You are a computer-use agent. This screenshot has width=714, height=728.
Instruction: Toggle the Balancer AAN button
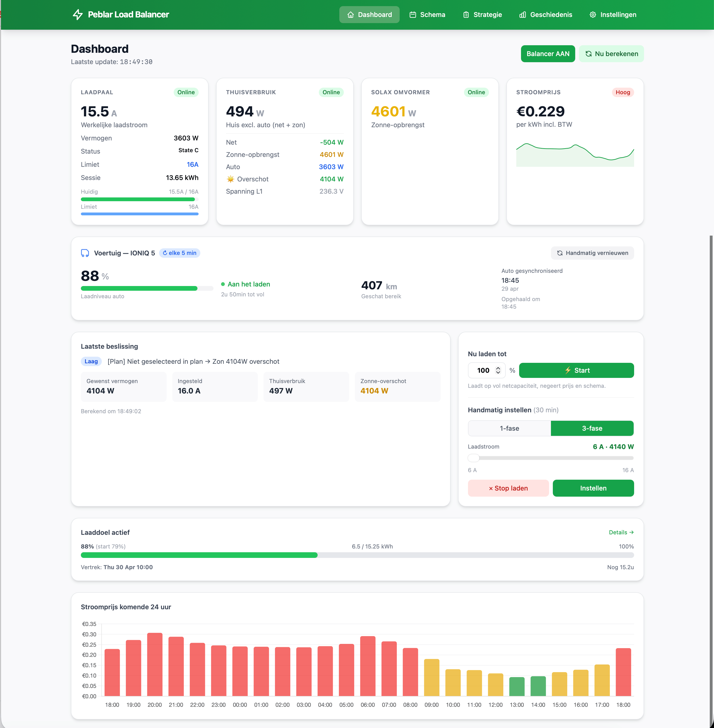click(548, 54)
